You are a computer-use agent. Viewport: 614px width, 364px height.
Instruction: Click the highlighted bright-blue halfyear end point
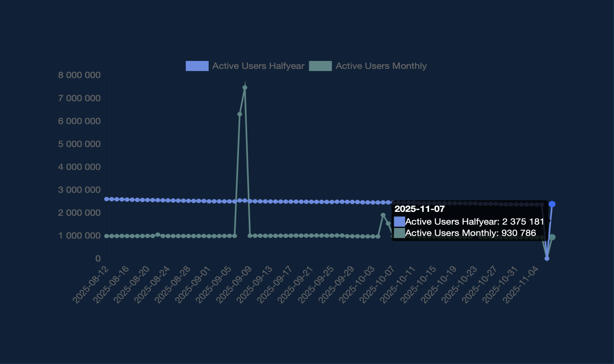[x=552, y=204]
